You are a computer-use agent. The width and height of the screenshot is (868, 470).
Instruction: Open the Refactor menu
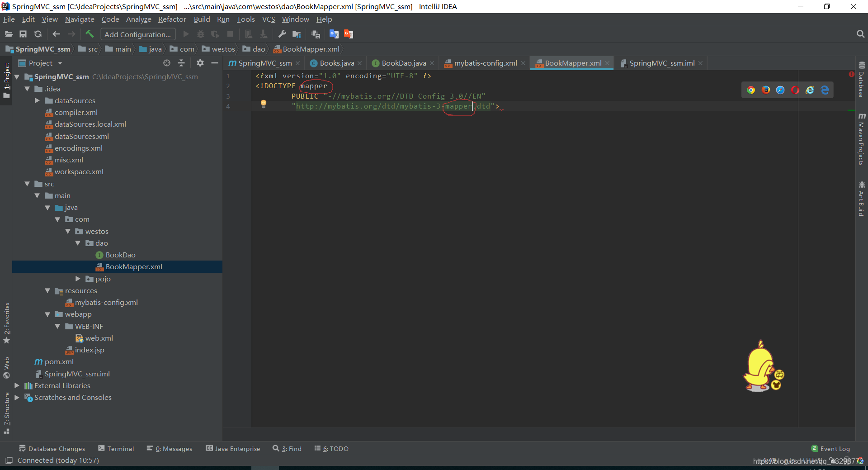point(172,19)
